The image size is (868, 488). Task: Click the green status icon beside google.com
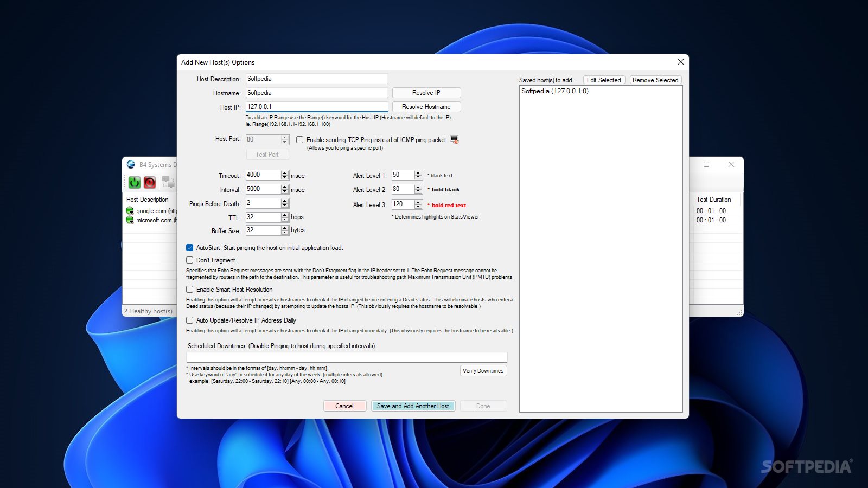click(130, 210)
